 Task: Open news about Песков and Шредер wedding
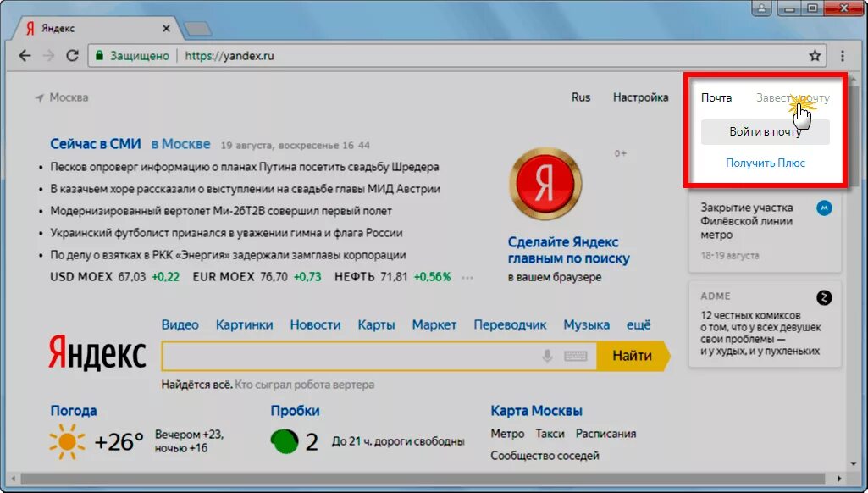tap(244, 167)
